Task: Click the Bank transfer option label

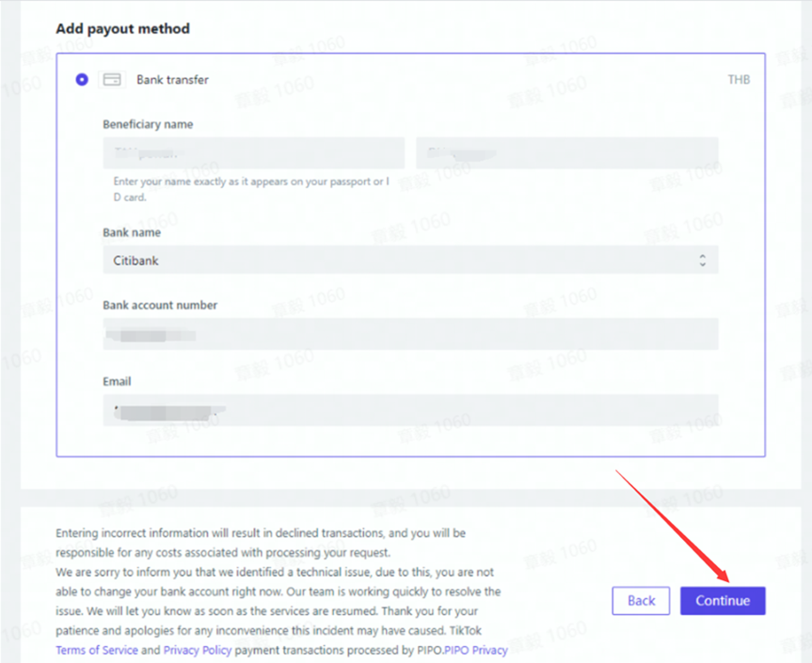Action: [172, 80]
